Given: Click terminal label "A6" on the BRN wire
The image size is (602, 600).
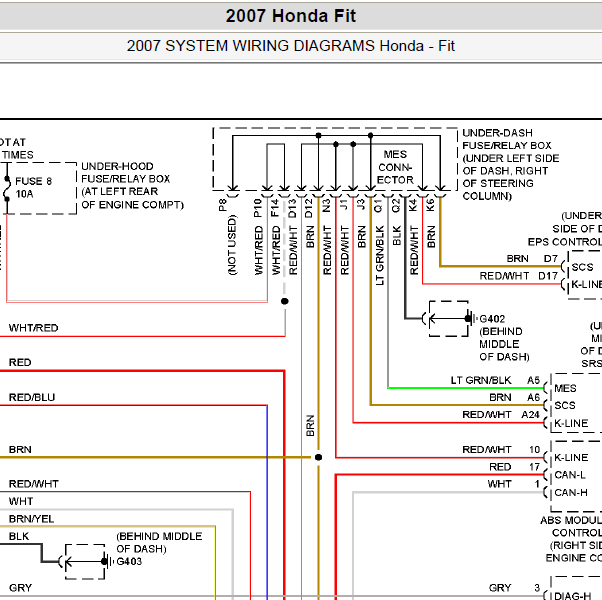Looking at the screenshot, I should [x=534, y=397].
